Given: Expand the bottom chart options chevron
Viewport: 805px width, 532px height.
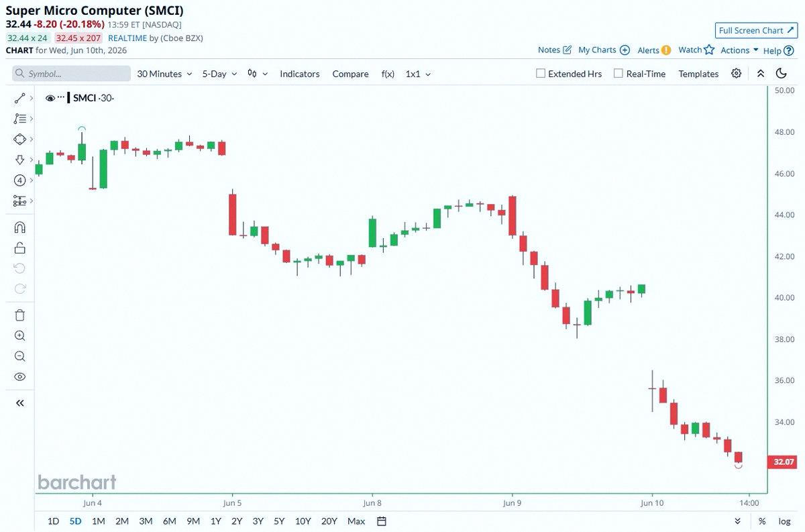Looking at the screenshot, I should click(x=738, y=521).
